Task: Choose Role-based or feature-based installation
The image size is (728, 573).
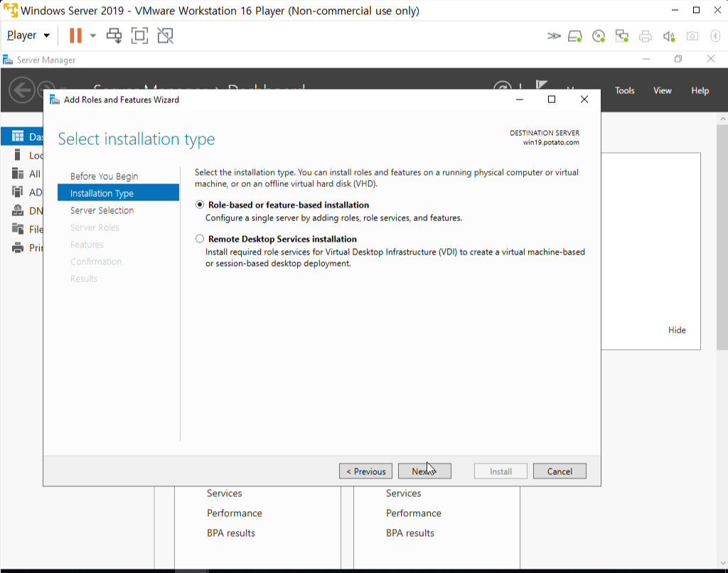Action: 200,205
